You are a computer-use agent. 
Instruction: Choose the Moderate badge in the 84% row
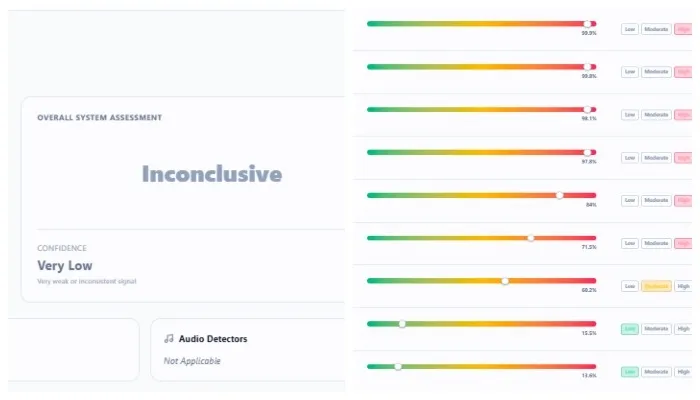tap(656, 201)
